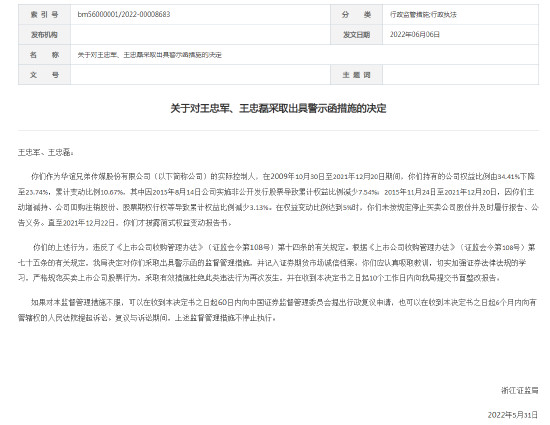Screen dimensions: 550x425
Task: Click the 名称 label cell
Action: click(44, 55)
